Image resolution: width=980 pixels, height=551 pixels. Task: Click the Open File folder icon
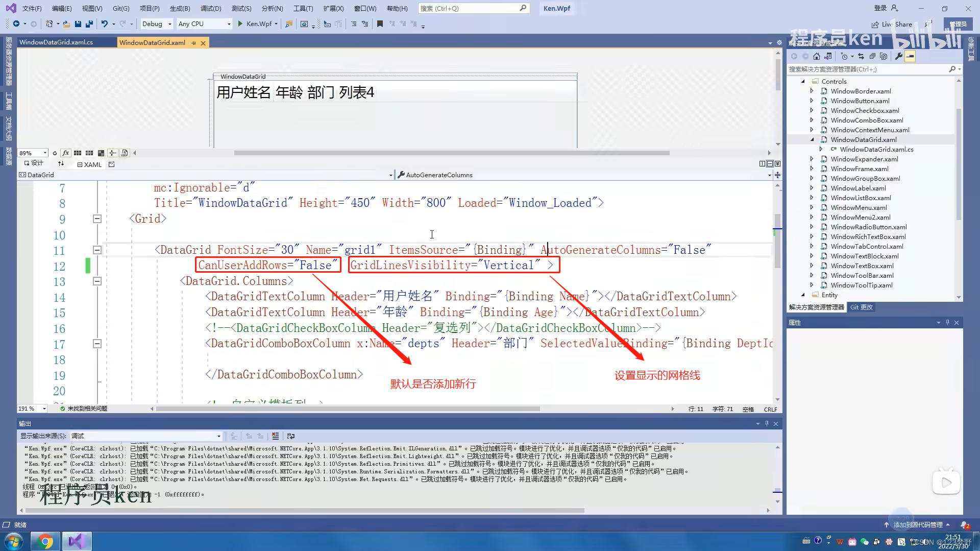pos(66,23)
